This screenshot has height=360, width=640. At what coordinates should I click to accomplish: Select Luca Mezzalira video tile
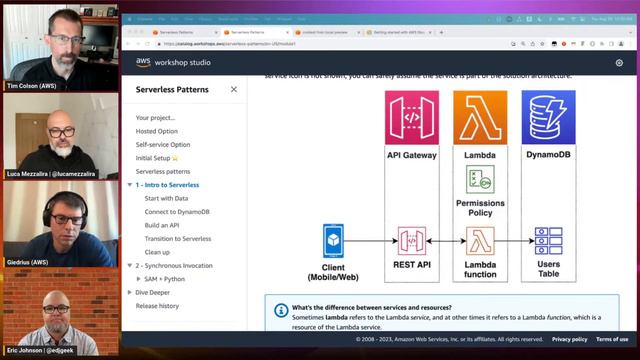61,136
